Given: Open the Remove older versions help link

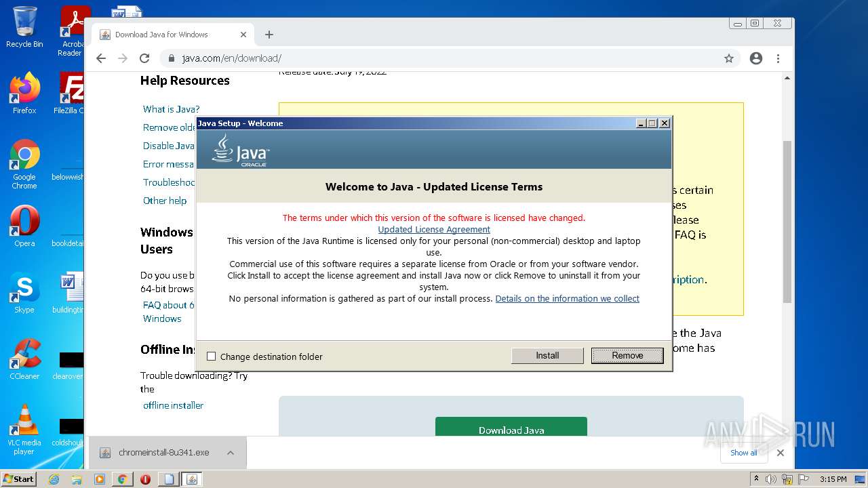Looking at the screenshot, I should coord(169,127).
